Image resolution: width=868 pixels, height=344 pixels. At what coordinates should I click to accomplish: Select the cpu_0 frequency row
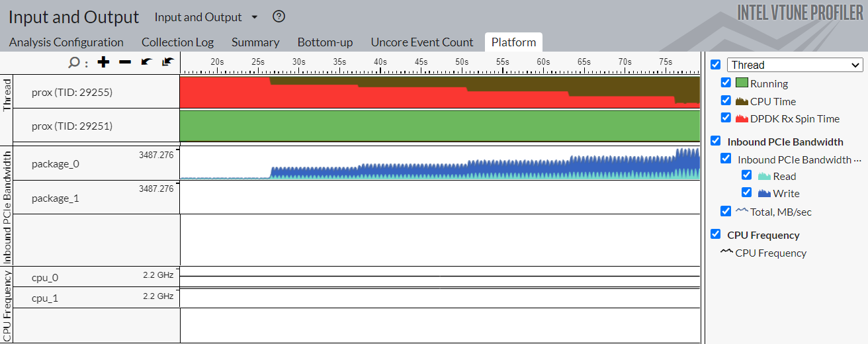(96, 277)
